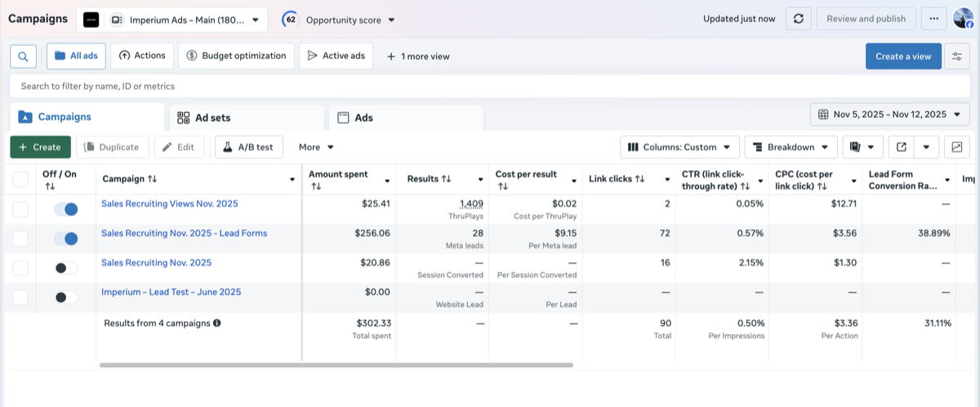
Task: Click the export share icon
Action: [901, 147]
